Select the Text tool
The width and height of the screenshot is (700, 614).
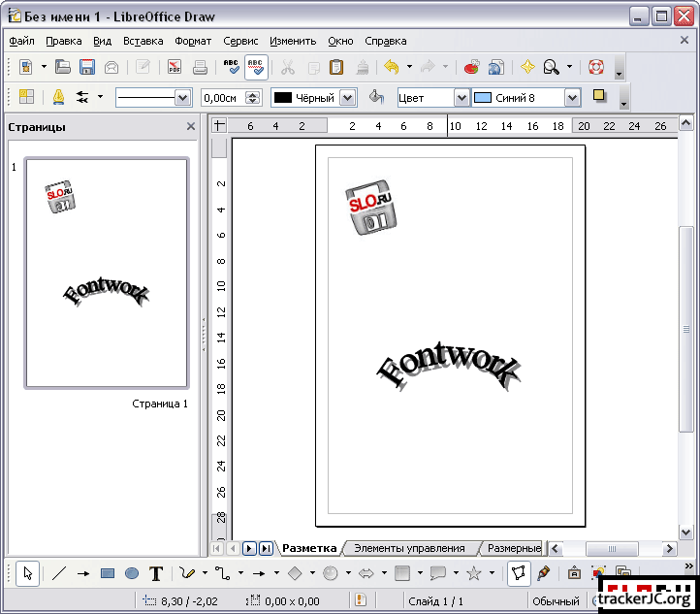coord(155,573)
